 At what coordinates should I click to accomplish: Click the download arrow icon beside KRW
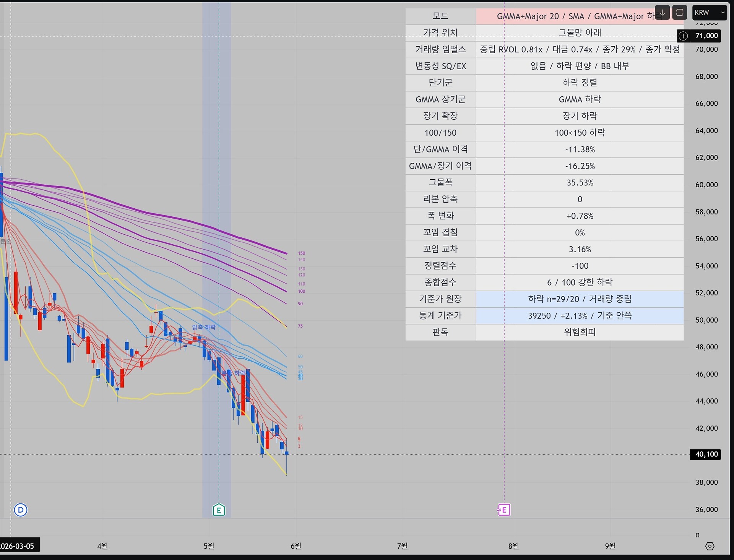662,13
